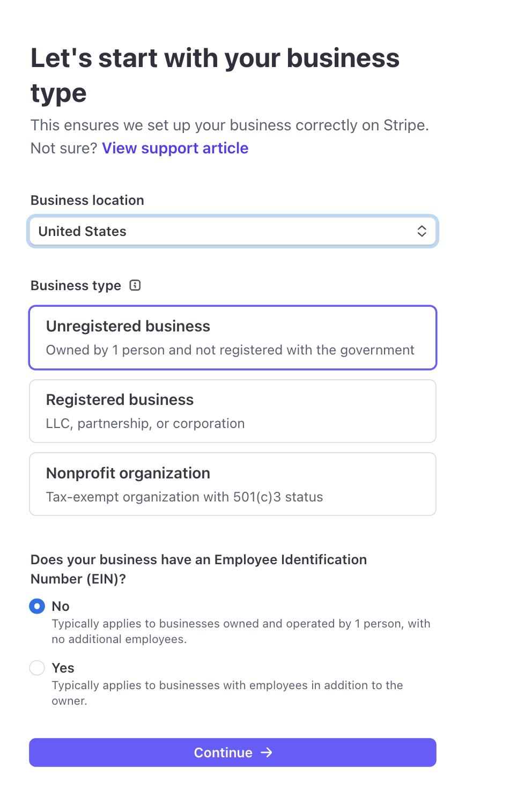The image size is (532, 797).
Task: Pick the Nonprofit organization option card
Action: (x=233, y=484)
